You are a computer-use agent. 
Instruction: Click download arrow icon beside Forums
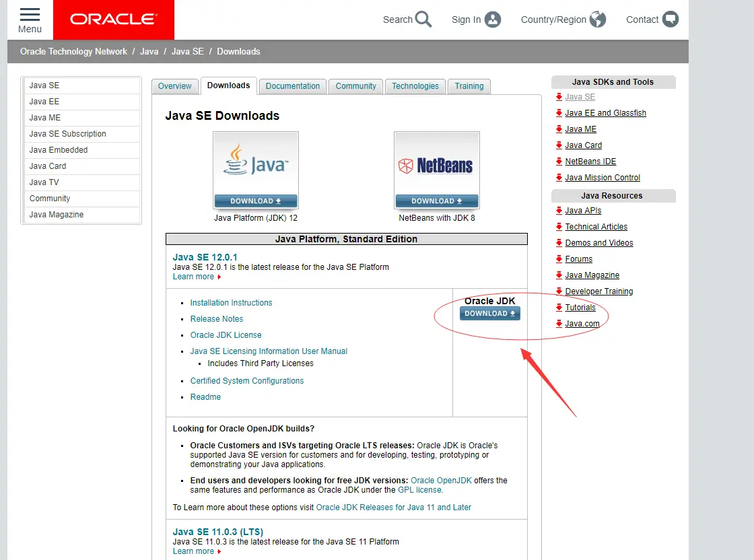click(x=559, y=259)
